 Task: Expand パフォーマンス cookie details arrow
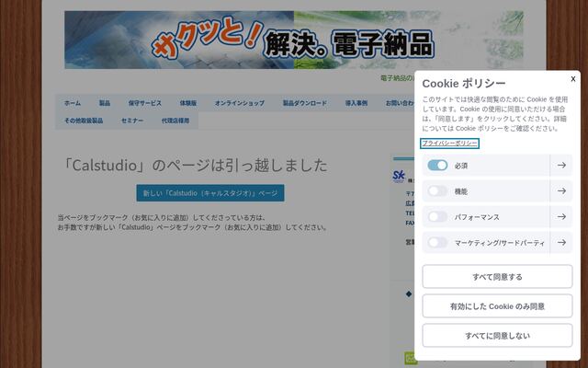click(561, 217)
